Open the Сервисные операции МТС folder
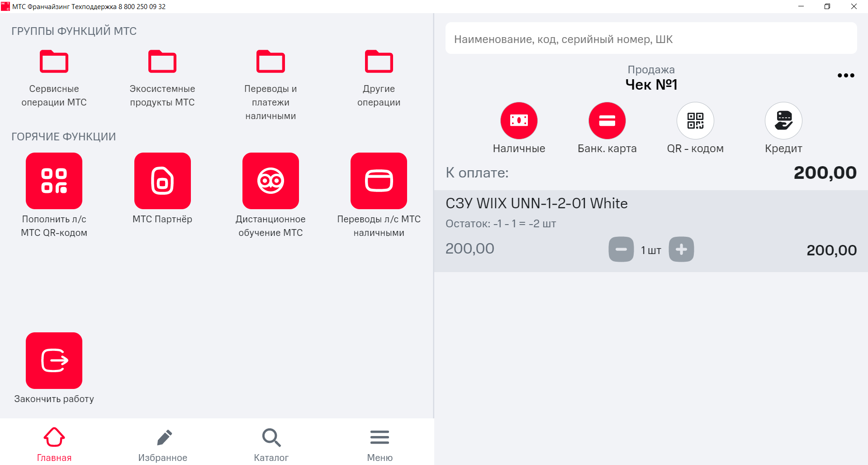868x465 pixels. click(x=54, y=78)
